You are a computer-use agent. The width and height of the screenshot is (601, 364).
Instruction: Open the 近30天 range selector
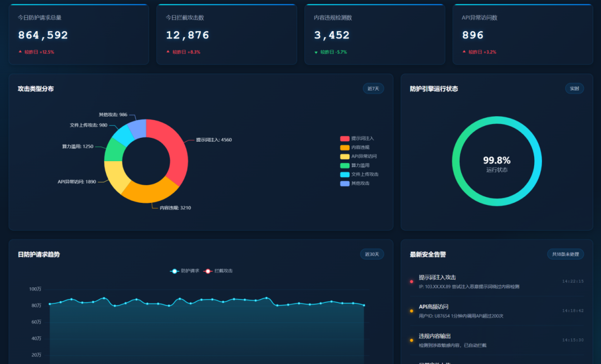click(x=372, y=255)
